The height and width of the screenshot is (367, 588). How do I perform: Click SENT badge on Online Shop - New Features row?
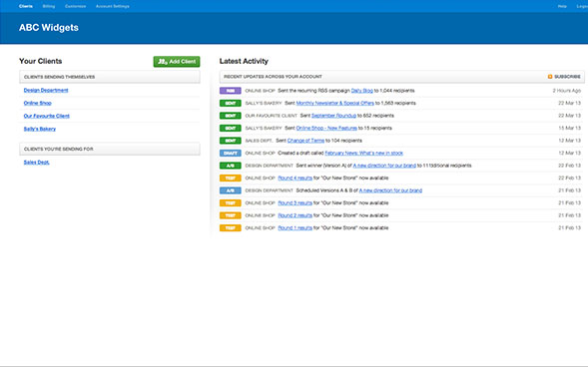click(x=231, y=128)
